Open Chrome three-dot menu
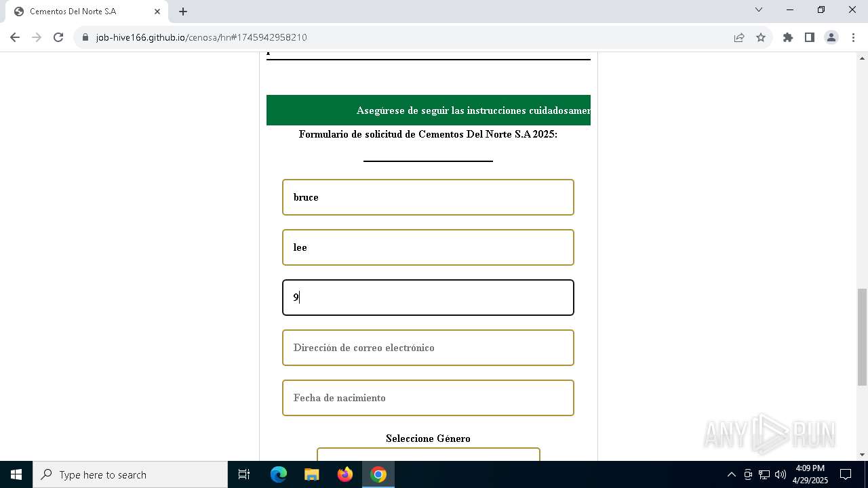 point(853,37)
